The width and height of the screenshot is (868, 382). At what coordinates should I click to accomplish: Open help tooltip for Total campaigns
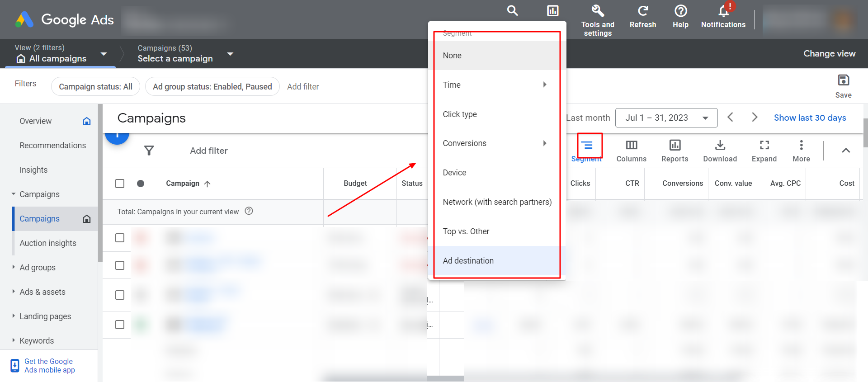pos(249,211)
